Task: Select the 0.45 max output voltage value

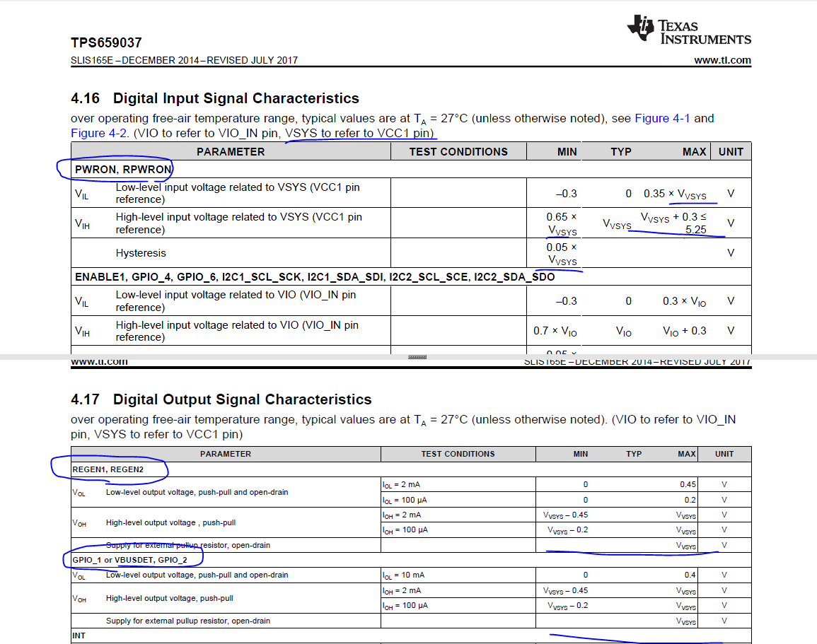Action: pyautogui.click(x=688, y=485)
